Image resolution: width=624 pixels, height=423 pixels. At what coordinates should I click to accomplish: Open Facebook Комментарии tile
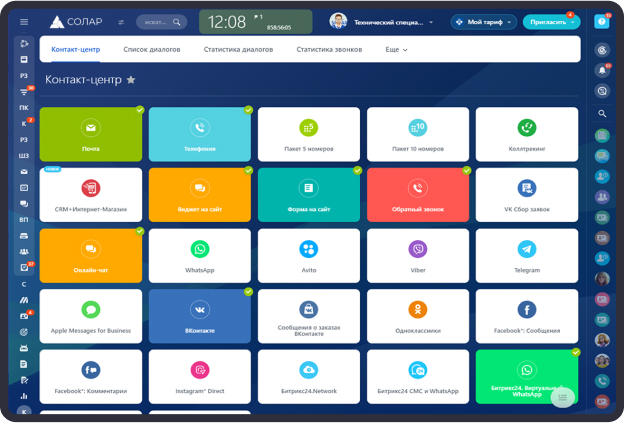[91, 377]
